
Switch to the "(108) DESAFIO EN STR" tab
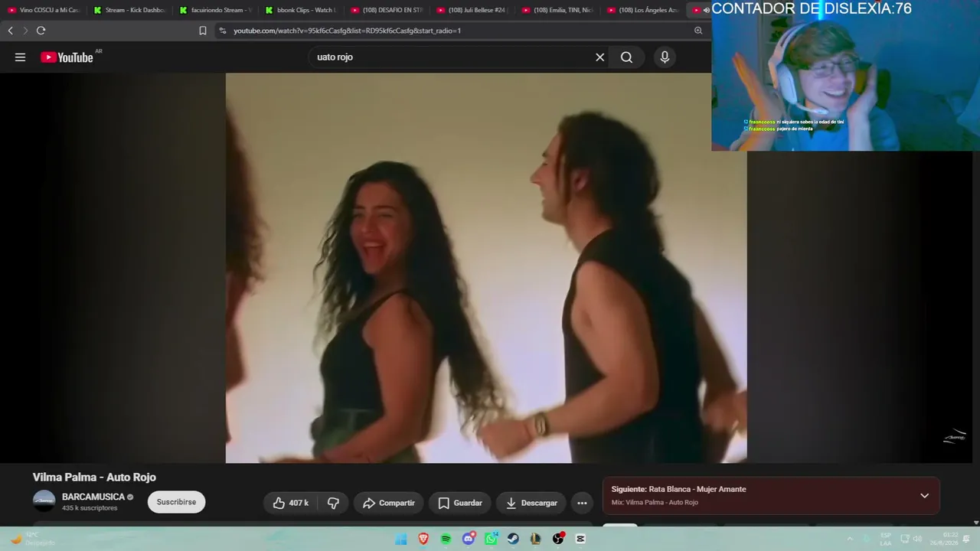[386, 10]
